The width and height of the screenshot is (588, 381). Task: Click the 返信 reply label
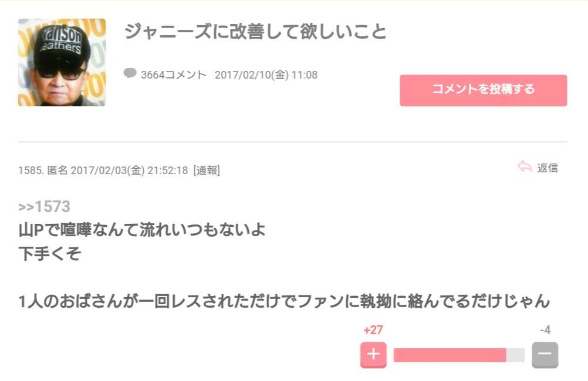point(548,168)
